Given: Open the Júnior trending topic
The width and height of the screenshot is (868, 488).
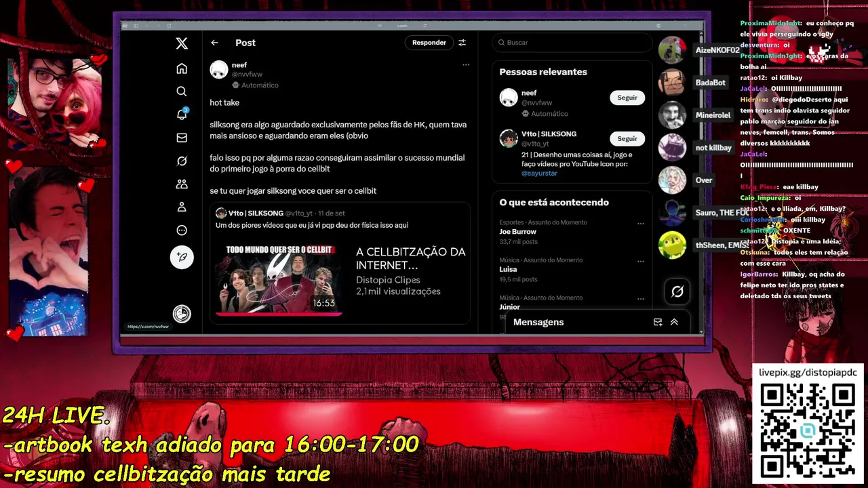Looking at the screenshot, I should click(x=510, y=307).
